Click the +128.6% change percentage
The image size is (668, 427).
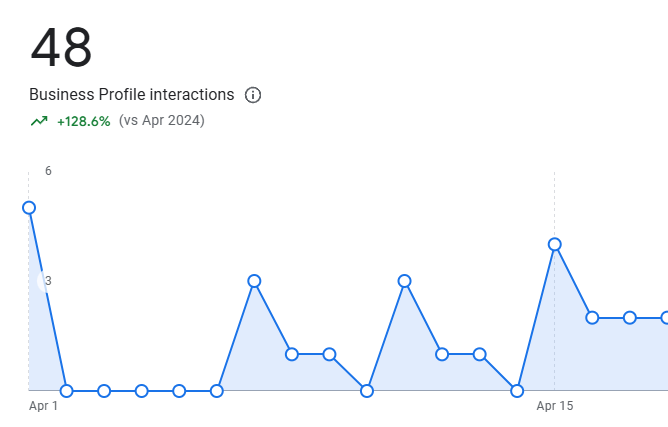(84, 122)
